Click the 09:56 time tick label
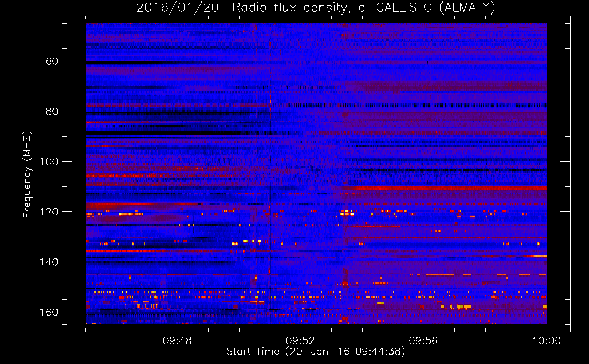Screen dimensions: 589x364 pyautogui.click(x=423, y=341)
